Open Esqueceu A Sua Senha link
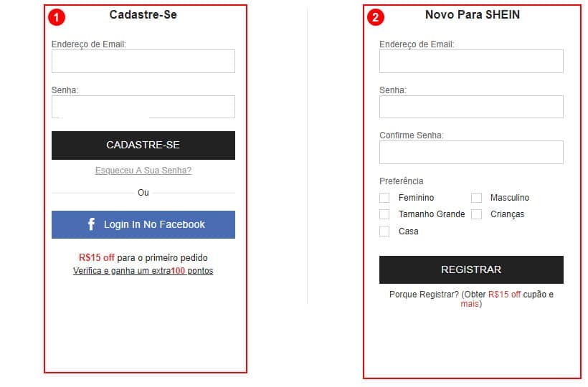Image resolution: width=588 pixels, height=387 pixels. pos(143,171)
